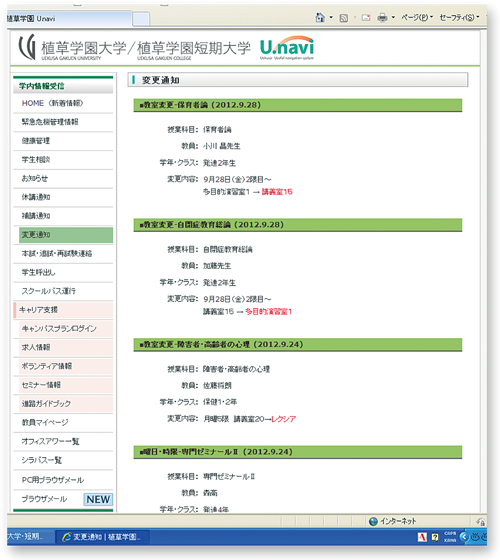Select 補講通知 in the sidebar
500x560 pixels.
point(63,216)
